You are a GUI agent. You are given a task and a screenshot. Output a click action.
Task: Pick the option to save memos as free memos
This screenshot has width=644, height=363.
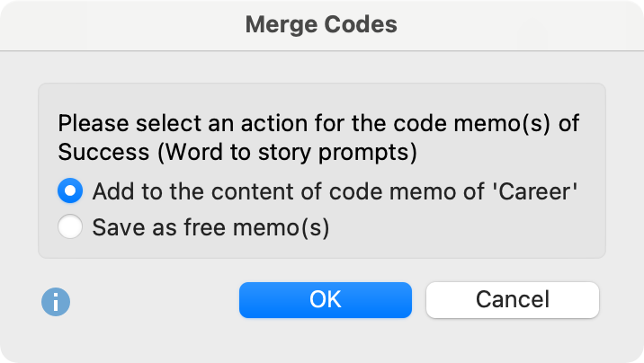[70, 226]
